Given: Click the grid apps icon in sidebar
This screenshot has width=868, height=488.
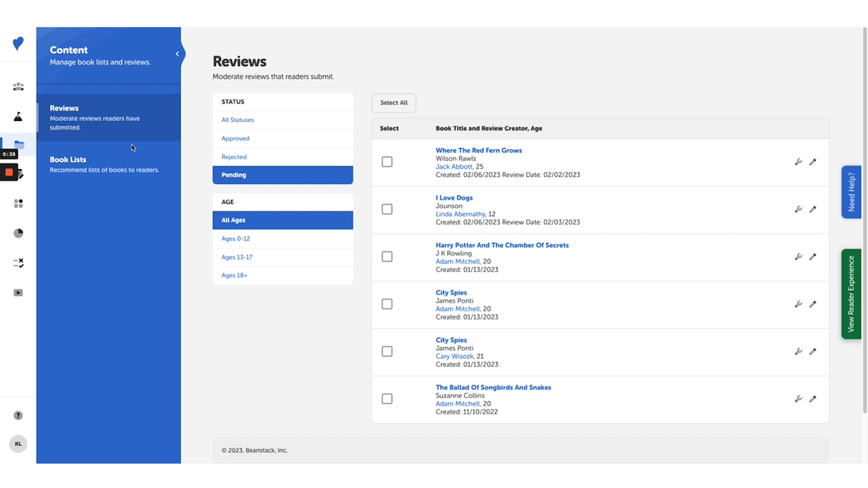Looking at the screenshot, I should [x=18, y=203].
